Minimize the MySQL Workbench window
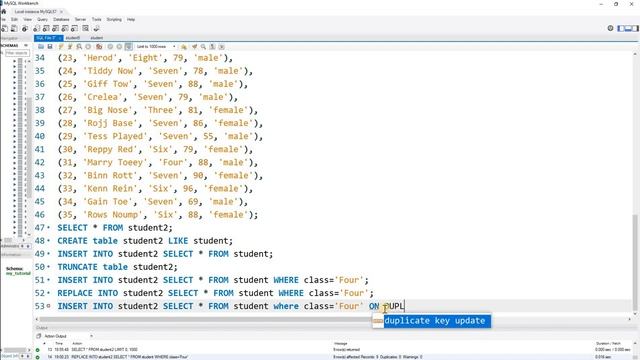The height and width of the screenshot is (360, 640). [x=601, y=4]
